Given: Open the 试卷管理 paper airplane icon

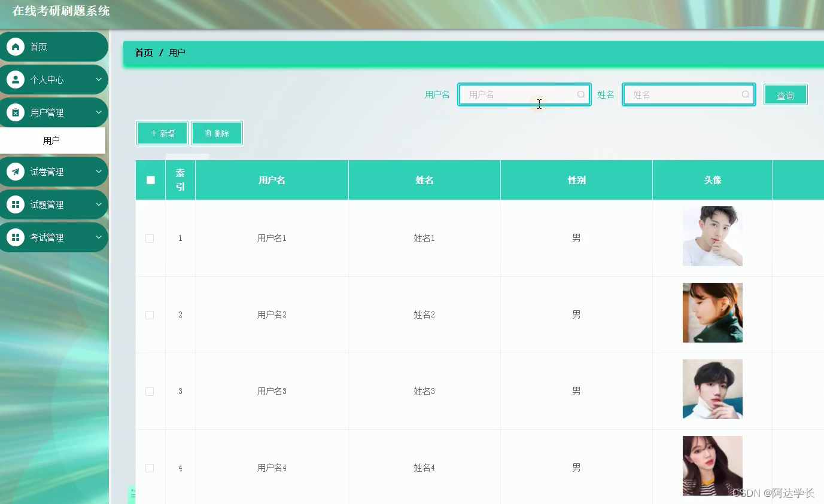Looking at the screenshot, I should pyautogui.click(x=16, y=172).
